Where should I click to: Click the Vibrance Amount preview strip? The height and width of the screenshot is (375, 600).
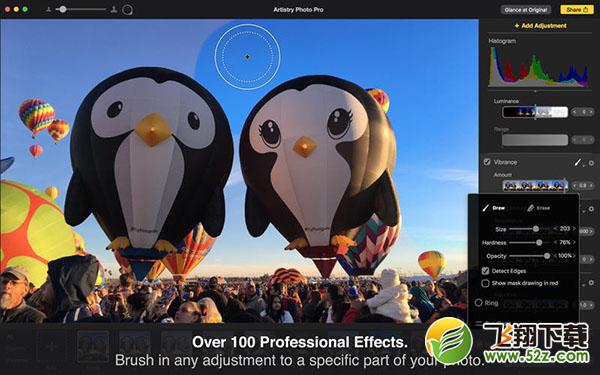click(535, 186)
